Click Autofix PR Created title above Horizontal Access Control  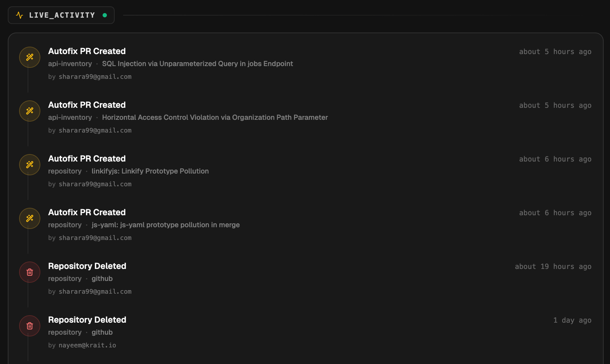(87, 105)
